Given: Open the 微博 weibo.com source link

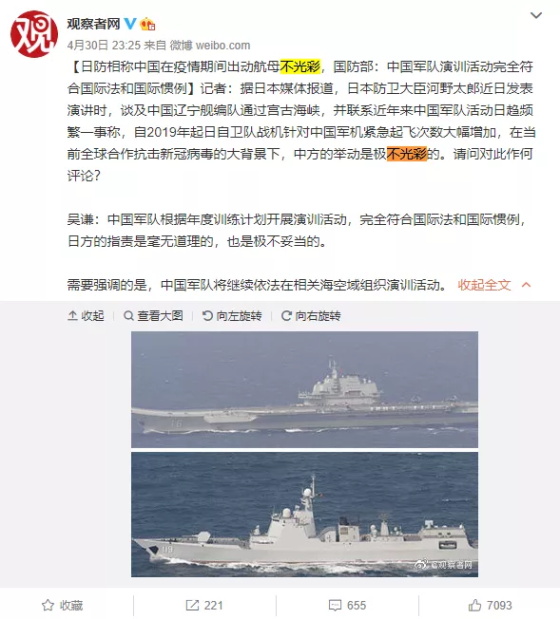Looking at the screenshot, I should click(x=210, y=45).
